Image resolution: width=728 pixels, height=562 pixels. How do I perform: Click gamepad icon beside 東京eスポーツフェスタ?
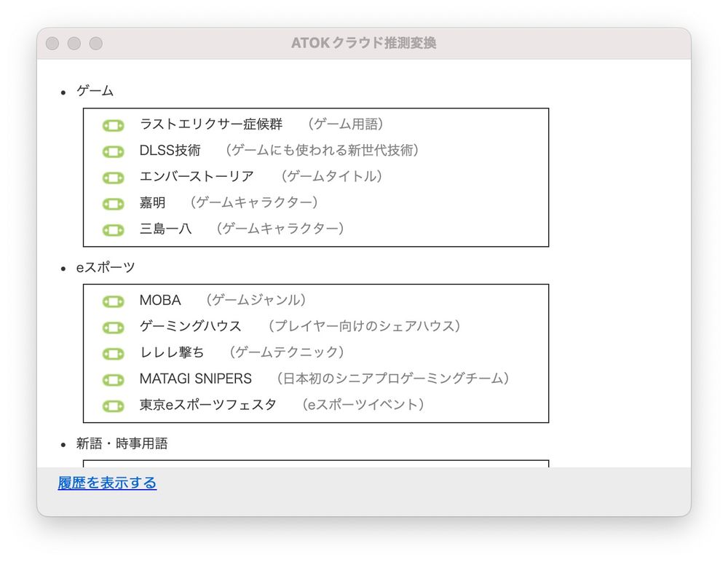114,405
